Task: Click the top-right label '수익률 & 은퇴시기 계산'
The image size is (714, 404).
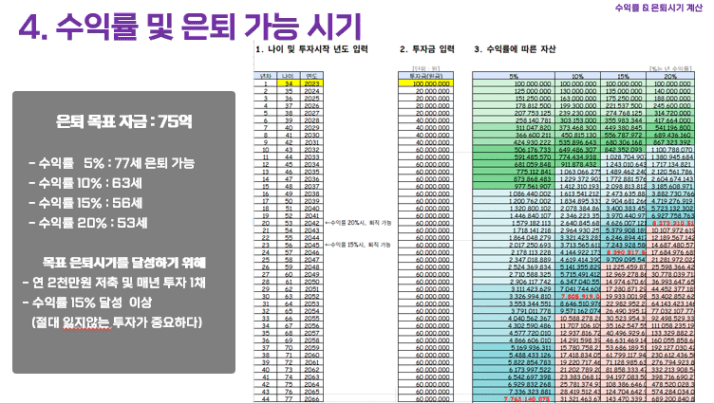Action: [658, 8]
